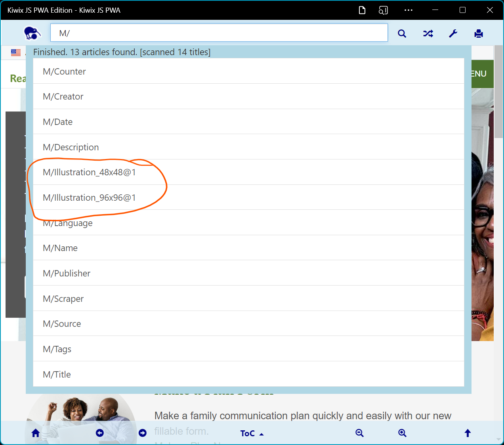Image resolution: width=504 pixels, height=445 pixels.
Task: Navigate back with the left arrow icon
Action: (x=99, y=433)
